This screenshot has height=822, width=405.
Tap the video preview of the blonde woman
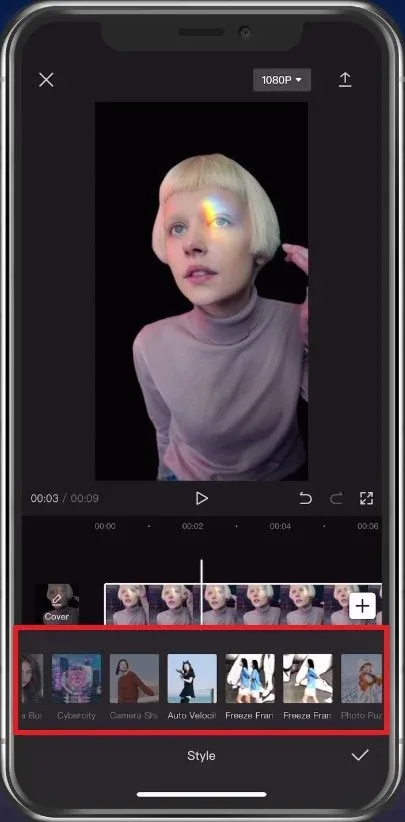click(201, 291)
